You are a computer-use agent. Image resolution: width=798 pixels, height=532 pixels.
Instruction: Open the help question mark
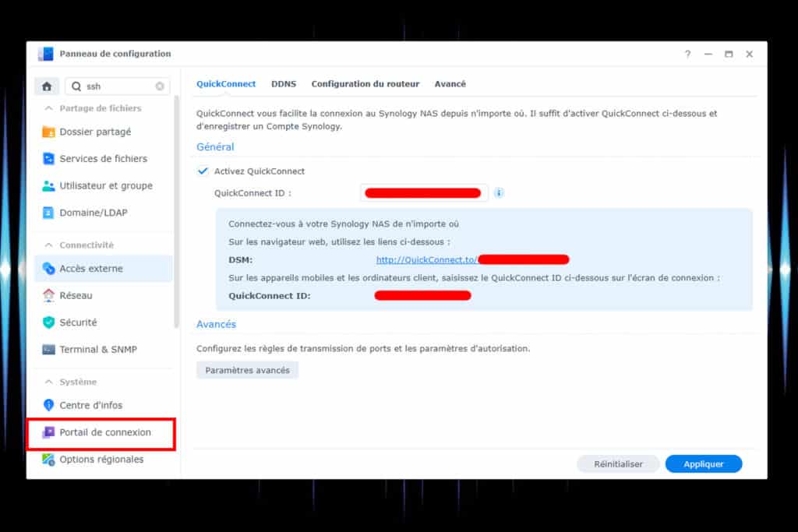click(x=687, y=54)
